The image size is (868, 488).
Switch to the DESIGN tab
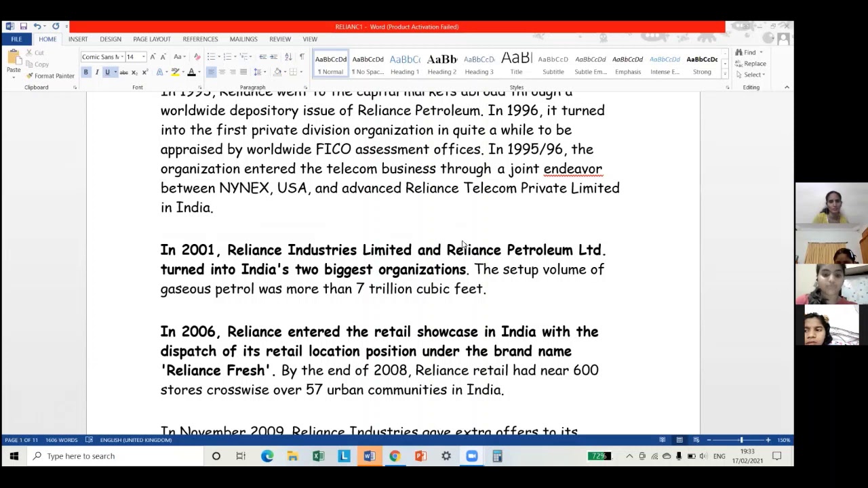[x=111, y=39]
